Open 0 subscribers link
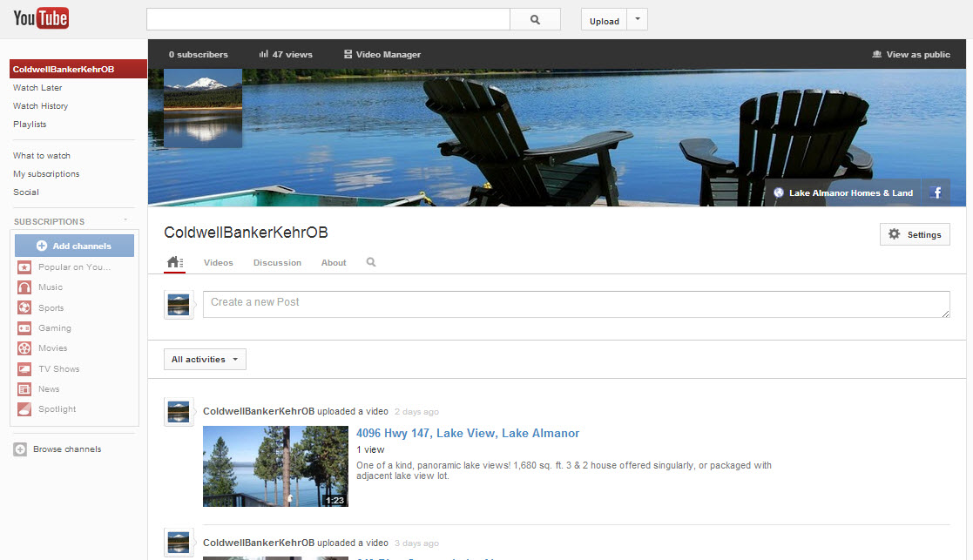Viewport: 973px width, 560px height. point(198,55)
